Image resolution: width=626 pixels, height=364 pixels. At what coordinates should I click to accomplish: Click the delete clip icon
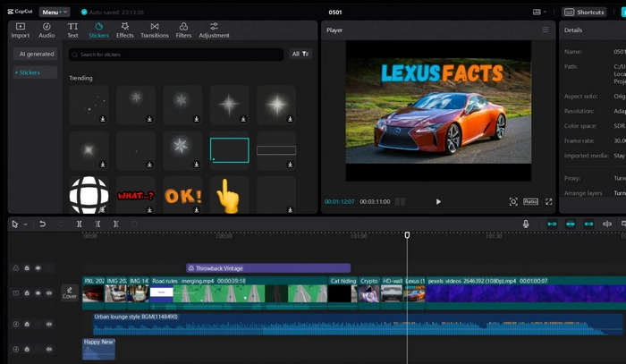(x=134, y=224)
